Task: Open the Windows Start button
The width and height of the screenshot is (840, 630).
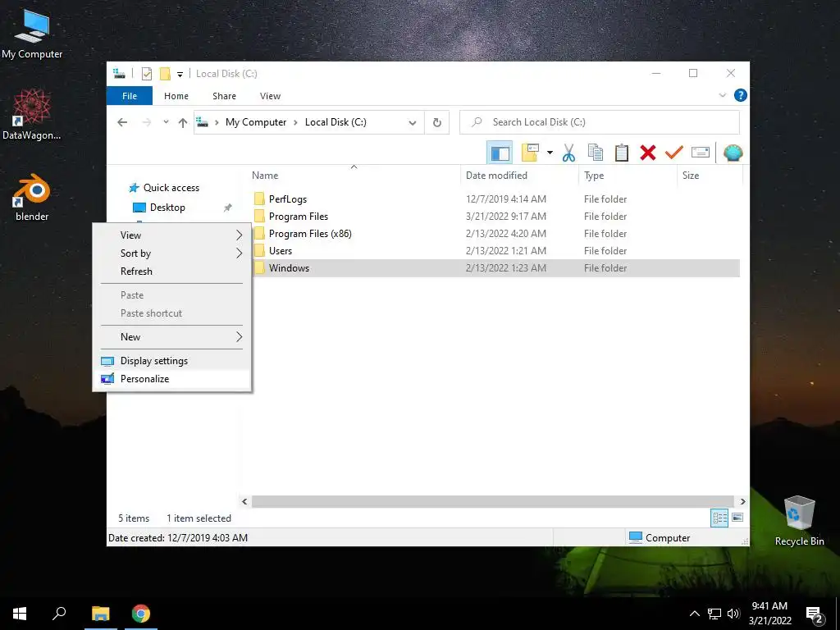Action: pyautogui.click(x=20, y=614)
